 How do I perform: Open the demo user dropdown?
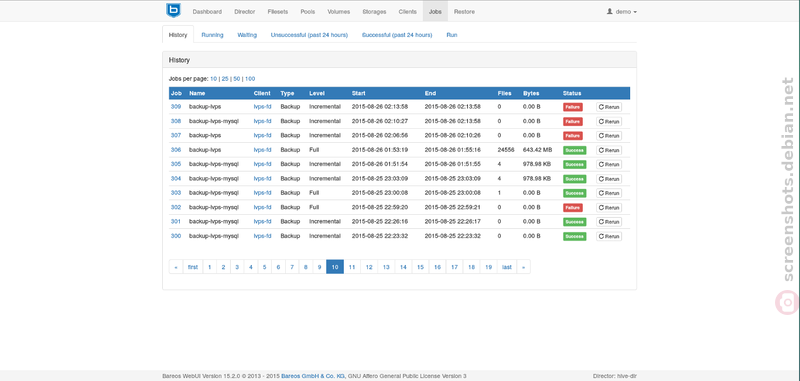[x=621, y=12]
